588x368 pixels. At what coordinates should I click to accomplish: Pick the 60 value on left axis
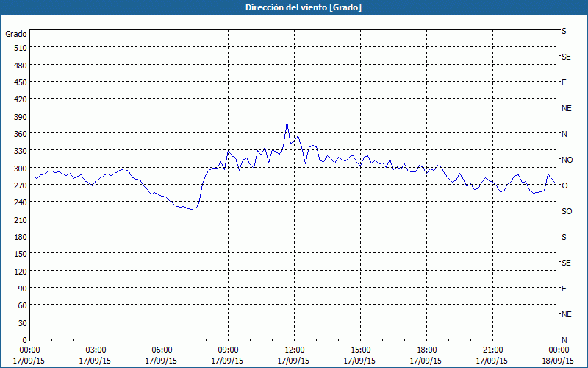(x=23, y=305)
